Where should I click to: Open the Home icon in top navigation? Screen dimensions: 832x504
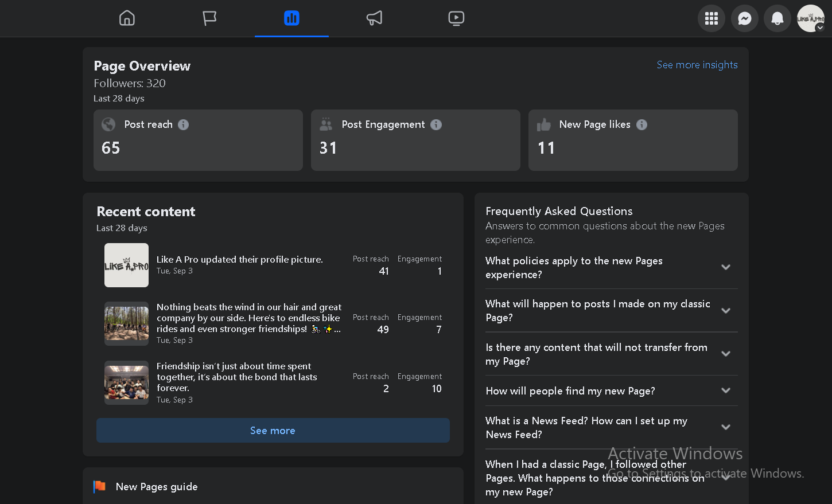click(x=127, y=18)
